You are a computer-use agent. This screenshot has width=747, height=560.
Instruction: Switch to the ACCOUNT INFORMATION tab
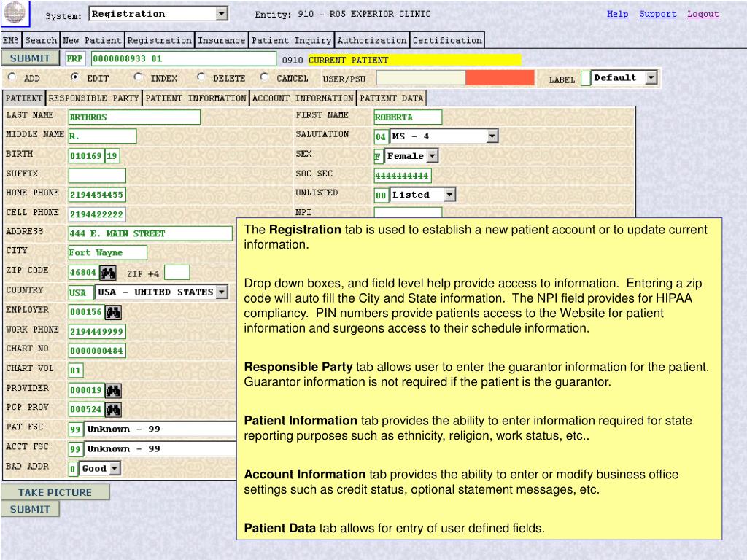pyautogui.click(x=303, y=98)
